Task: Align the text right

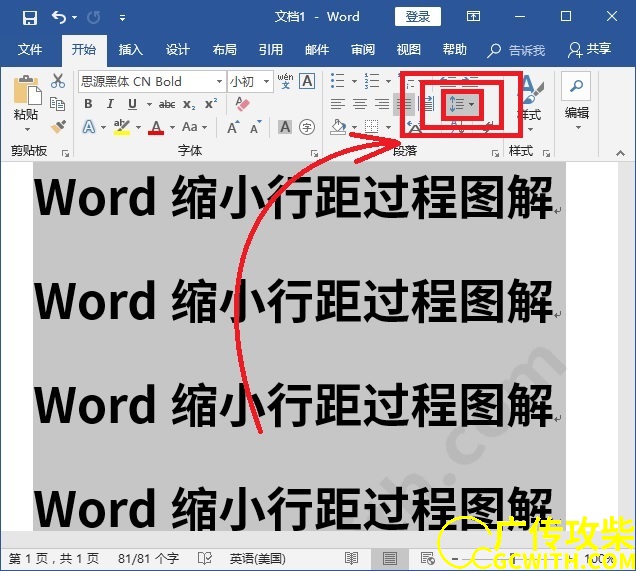Action: (382, 104)
